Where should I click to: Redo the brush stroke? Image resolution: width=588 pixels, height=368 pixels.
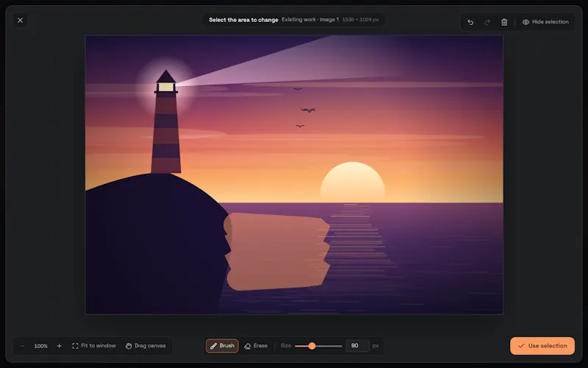487,22
